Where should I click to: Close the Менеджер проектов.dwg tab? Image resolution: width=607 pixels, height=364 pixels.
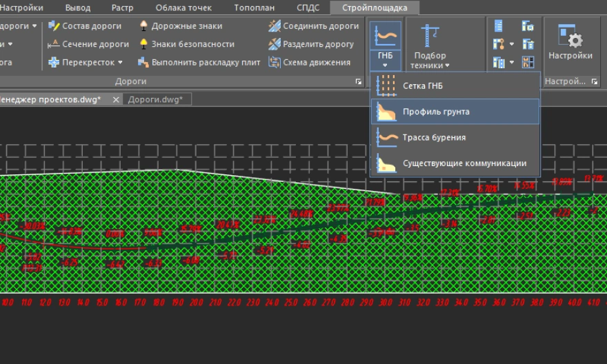[x=116, y=99]
